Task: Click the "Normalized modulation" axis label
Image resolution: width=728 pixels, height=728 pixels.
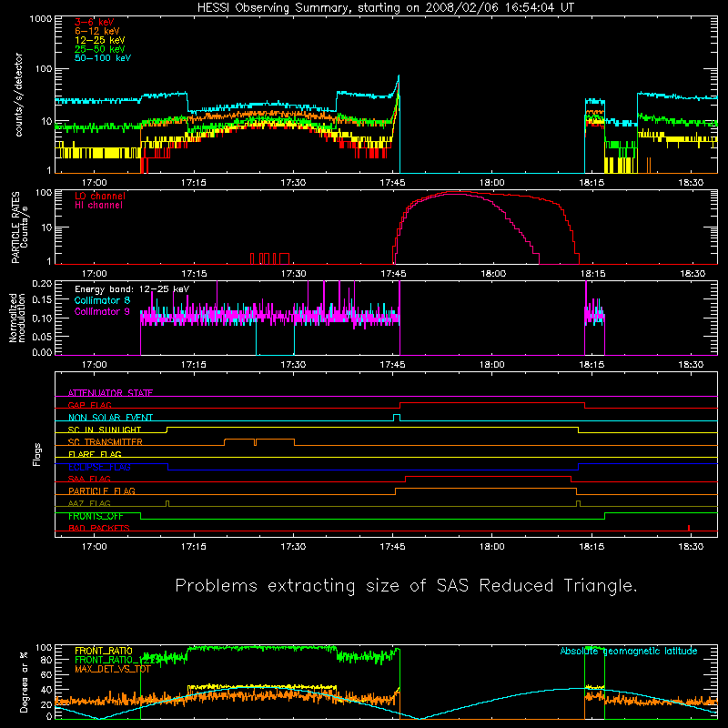Action: [x=17, y=318]
